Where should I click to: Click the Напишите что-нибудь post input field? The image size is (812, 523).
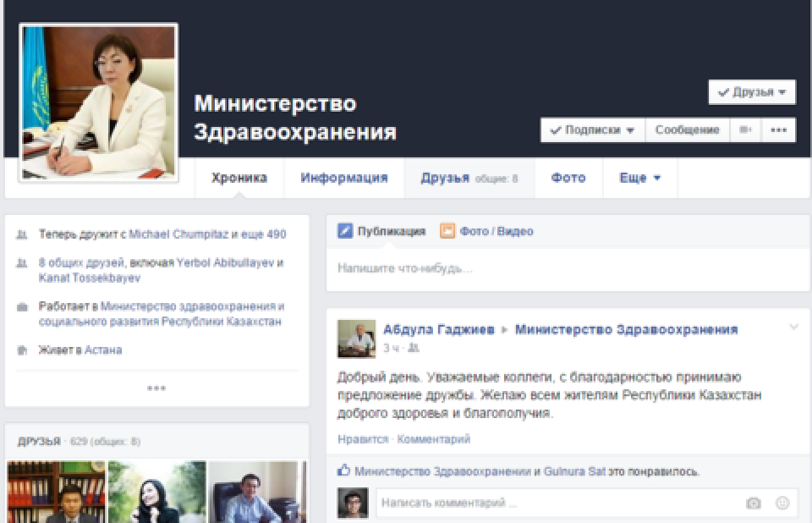(568, 268)
